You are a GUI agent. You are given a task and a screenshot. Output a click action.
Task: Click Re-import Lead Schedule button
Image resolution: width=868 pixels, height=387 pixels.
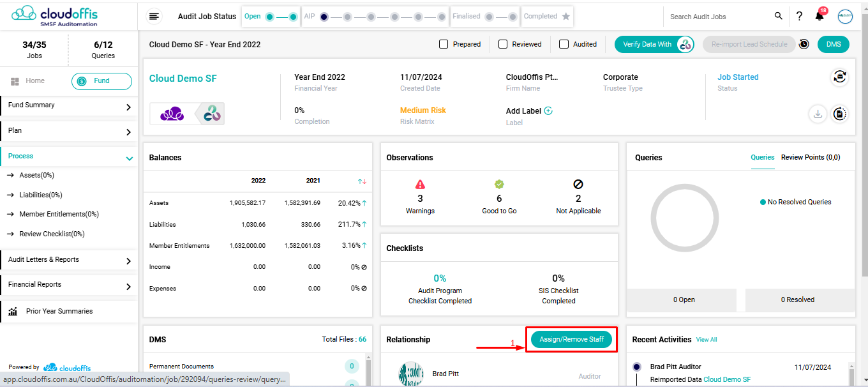749,44
